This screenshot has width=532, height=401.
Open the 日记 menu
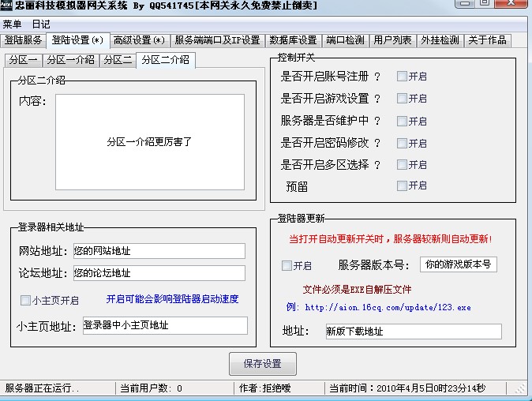pos(41,24)
